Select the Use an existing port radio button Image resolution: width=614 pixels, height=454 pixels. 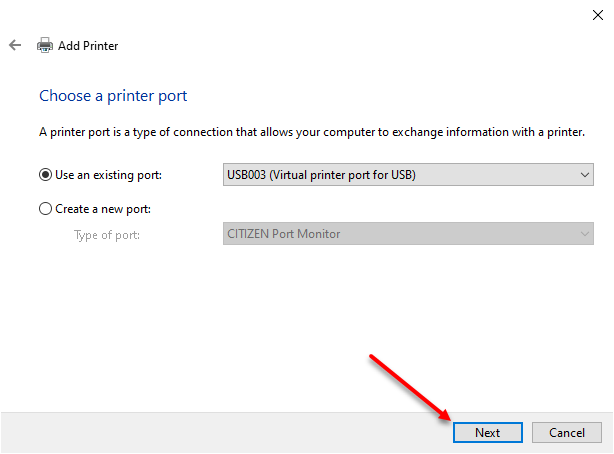45,175
